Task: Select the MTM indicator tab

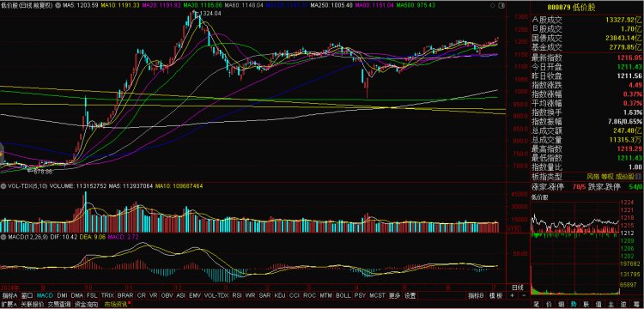Action: point(326,295)
